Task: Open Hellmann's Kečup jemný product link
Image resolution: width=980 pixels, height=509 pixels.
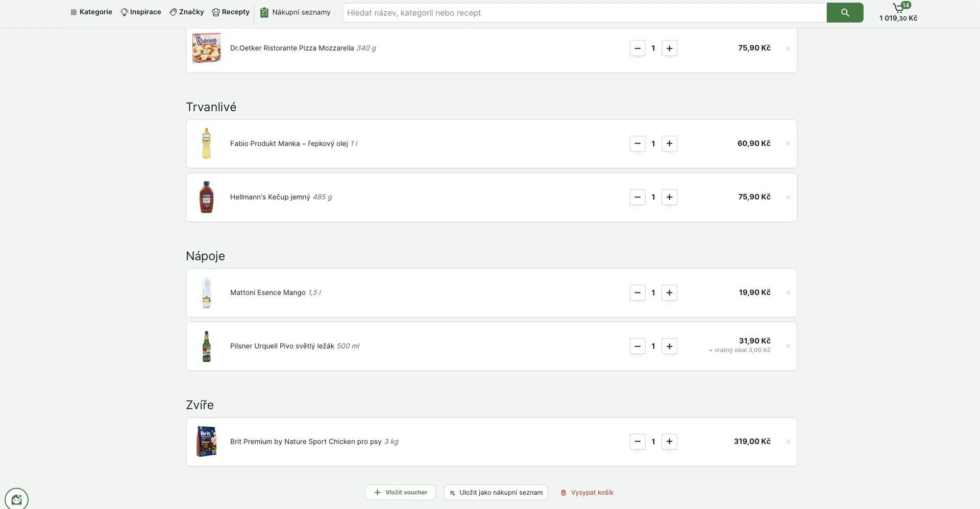Action: point(281,197)
